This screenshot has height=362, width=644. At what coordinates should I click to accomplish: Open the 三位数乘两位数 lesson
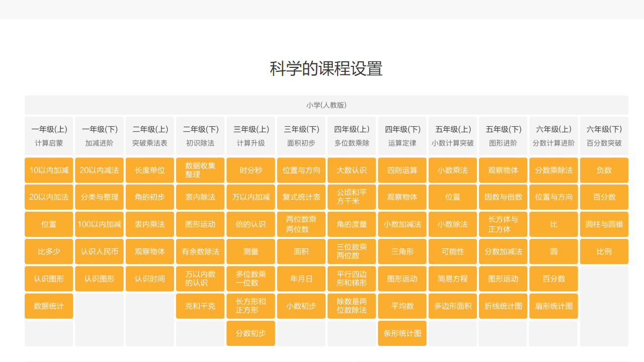click(x=352, y=251)
